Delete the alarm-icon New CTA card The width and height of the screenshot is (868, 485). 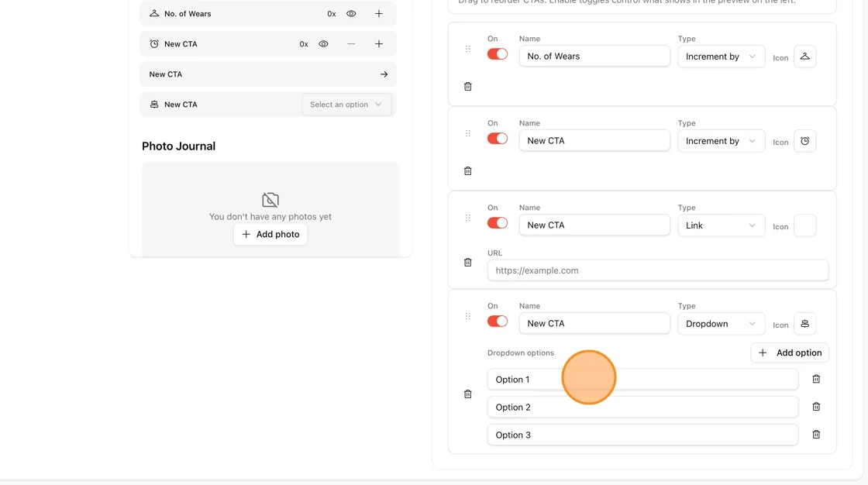(468, 171)
